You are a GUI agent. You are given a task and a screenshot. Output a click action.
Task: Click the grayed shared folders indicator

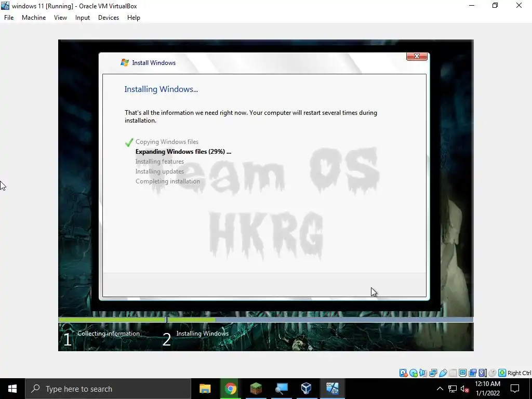click(453, 373)
